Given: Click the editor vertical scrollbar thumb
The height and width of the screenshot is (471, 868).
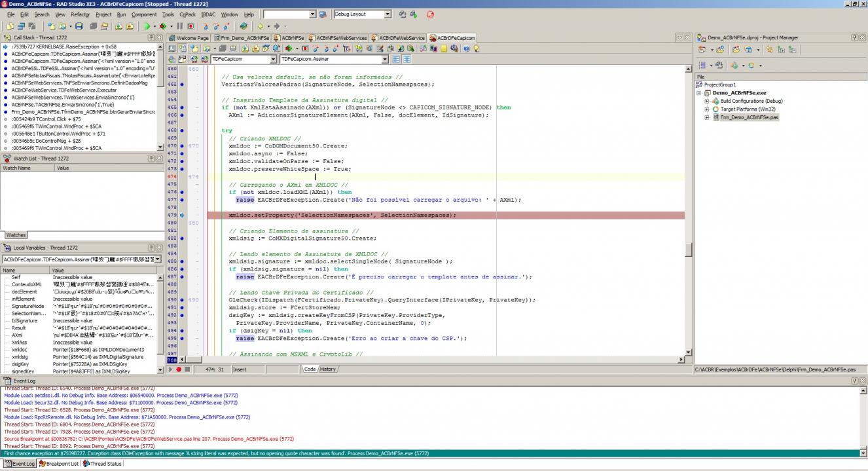Looking at the screenshot, I should (689, 250).
